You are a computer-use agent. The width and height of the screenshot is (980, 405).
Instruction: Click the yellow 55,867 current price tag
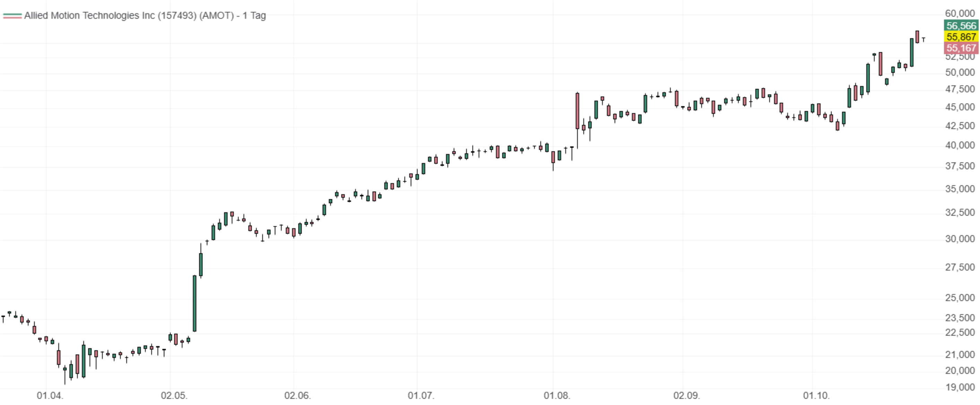tap(961, 37)
